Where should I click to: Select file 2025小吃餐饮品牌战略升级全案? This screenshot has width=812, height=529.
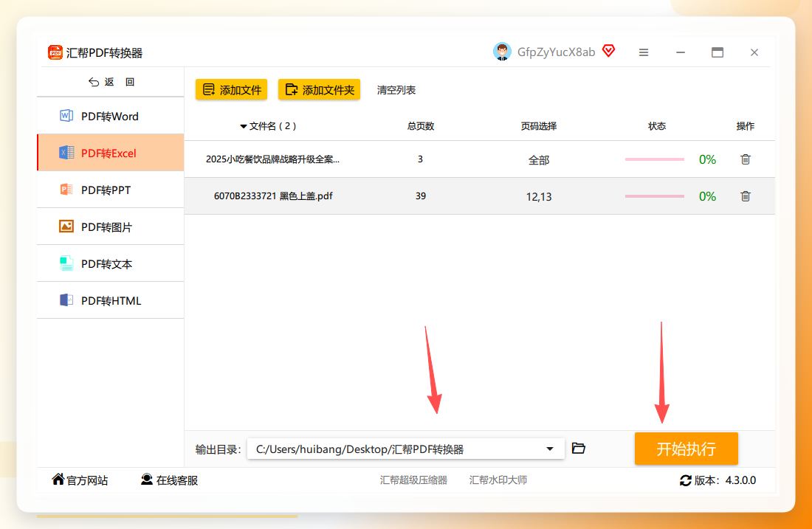(x=272, y=159)
